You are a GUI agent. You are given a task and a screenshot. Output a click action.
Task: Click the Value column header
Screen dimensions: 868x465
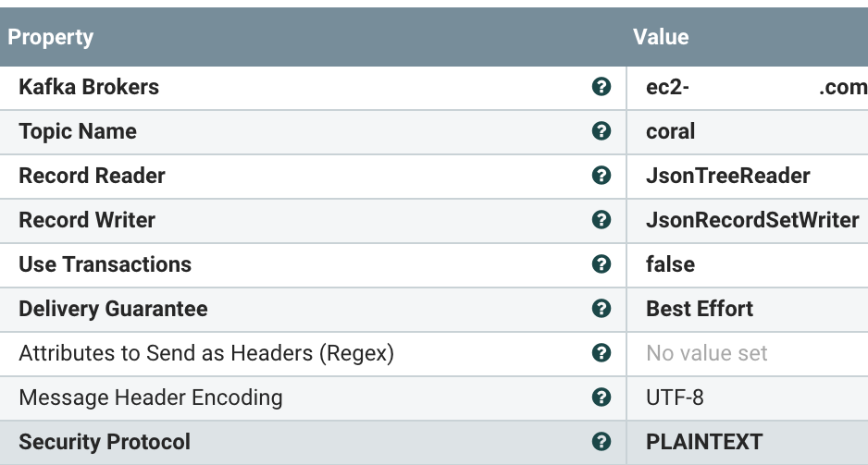[x=661, y=37]
